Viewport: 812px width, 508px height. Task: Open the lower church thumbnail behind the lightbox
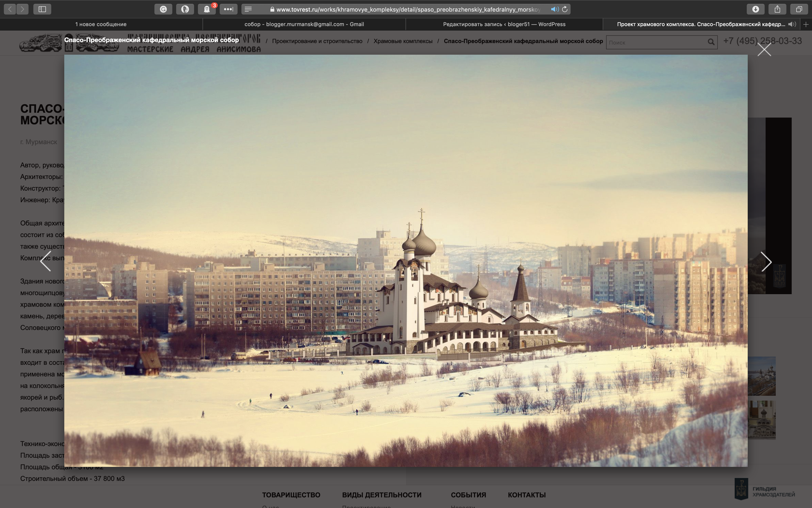(762, 420)
